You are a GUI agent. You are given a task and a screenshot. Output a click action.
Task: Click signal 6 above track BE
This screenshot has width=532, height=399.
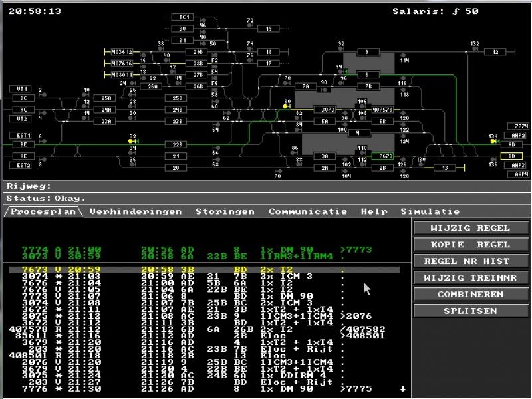(44, 142)
